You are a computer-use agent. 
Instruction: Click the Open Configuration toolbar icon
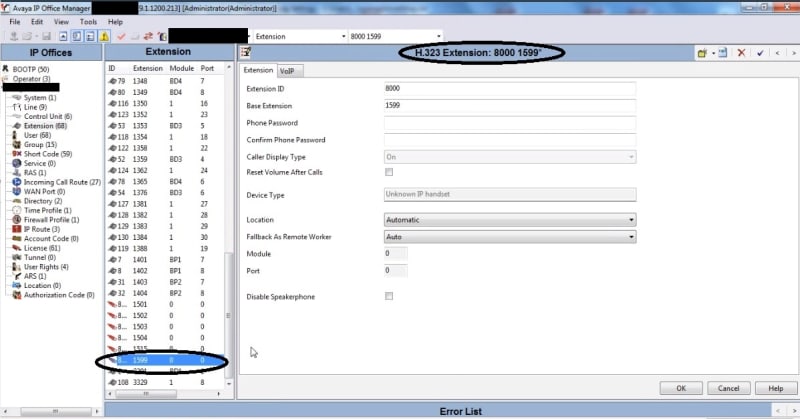27,36
